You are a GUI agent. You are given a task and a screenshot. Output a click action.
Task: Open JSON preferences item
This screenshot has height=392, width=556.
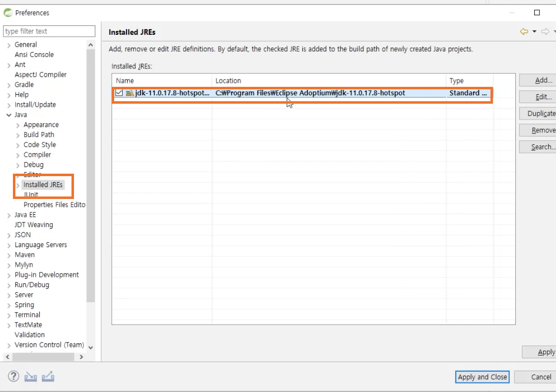[x=22, y=235]
